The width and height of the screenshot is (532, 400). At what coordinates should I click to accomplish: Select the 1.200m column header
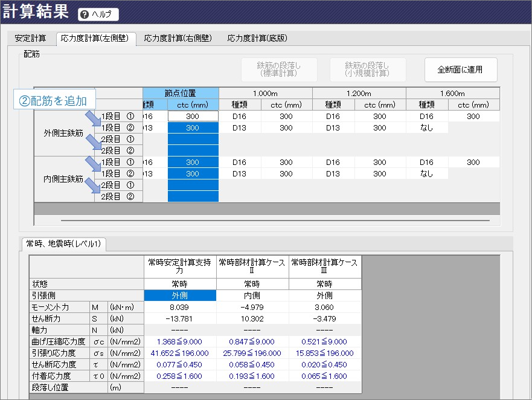point(359,93)
